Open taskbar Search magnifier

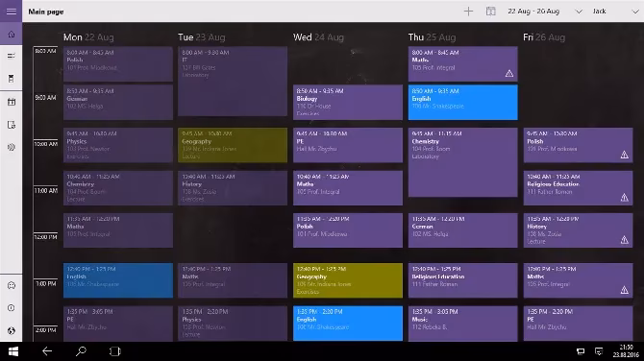point(81,351)
